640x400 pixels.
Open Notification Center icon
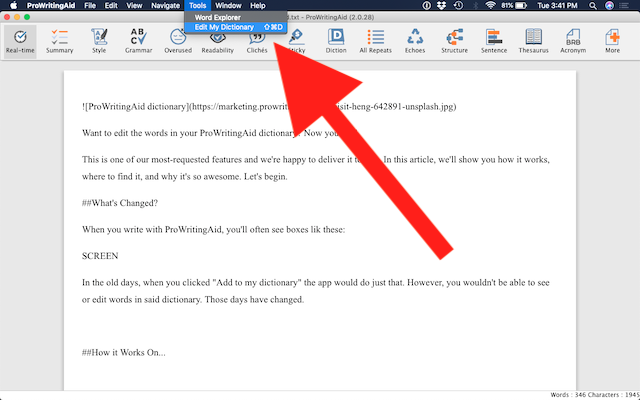point(624,5)
